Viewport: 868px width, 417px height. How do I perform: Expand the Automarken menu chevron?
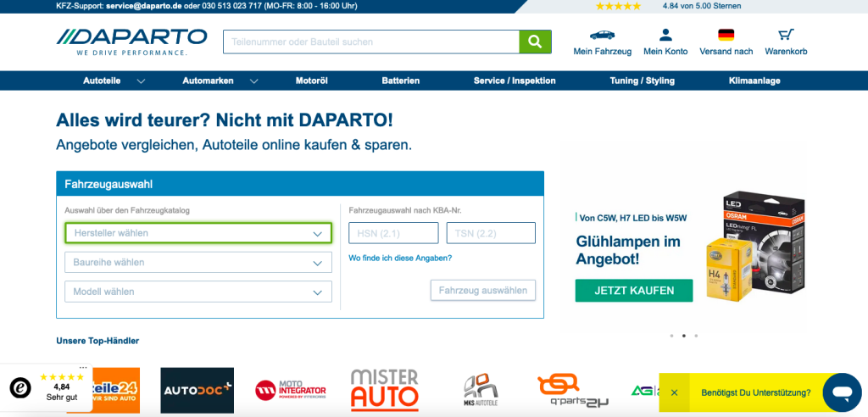[253, 81]
